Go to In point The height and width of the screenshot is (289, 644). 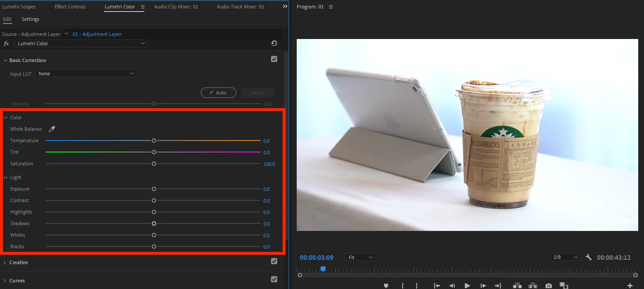(436, 286)
